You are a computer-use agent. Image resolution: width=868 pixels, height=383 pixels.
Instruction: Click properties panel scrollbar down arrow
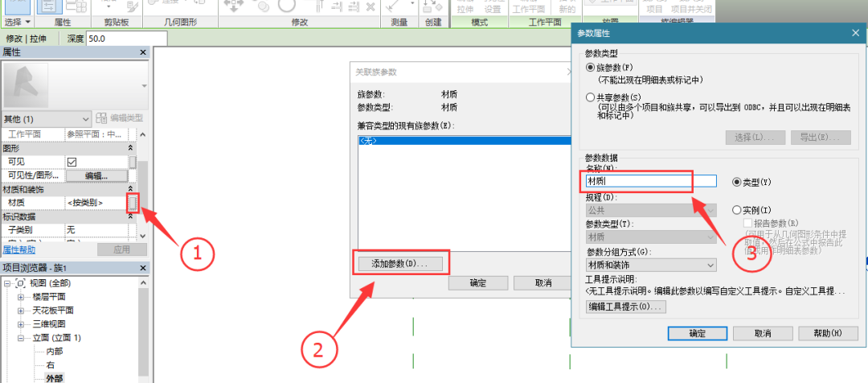pos(143,236)
